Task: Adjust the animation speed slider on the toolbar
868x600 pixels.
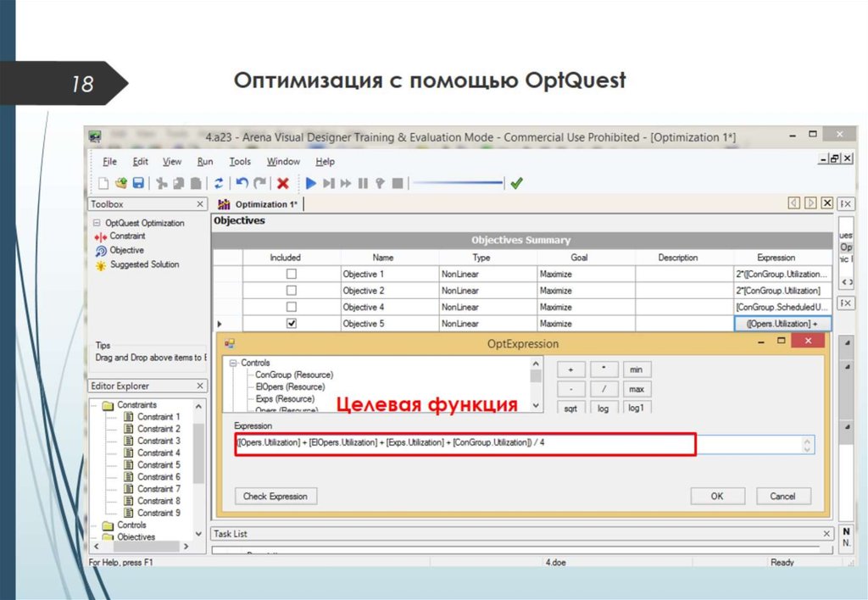Action: tap(458, 182)
